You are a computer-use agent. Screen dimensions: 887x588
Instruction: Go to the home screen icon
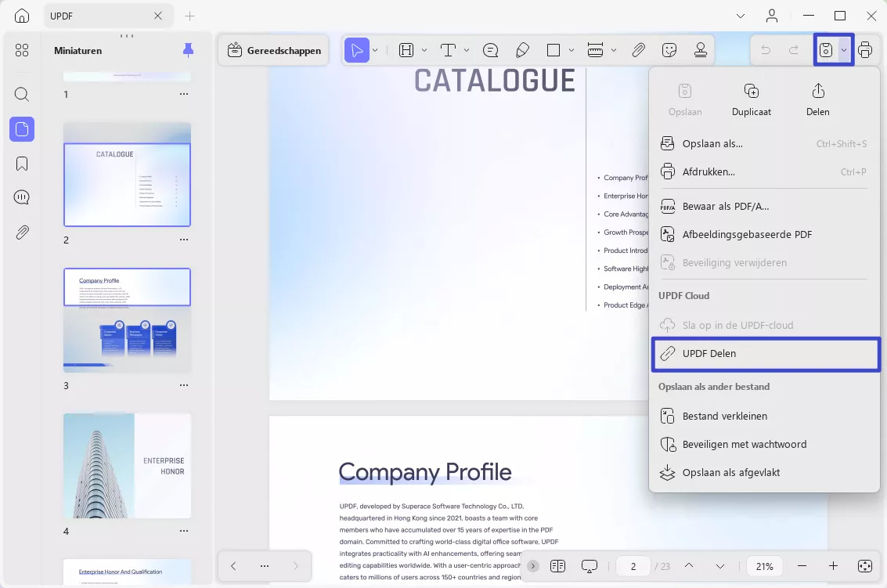point(21,16)
